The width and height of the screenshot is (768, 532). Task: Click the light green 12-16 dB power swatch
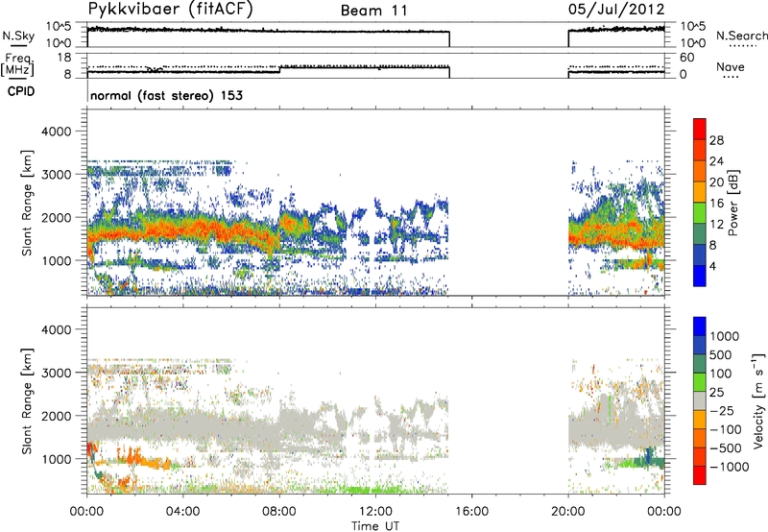pos(700,212)
